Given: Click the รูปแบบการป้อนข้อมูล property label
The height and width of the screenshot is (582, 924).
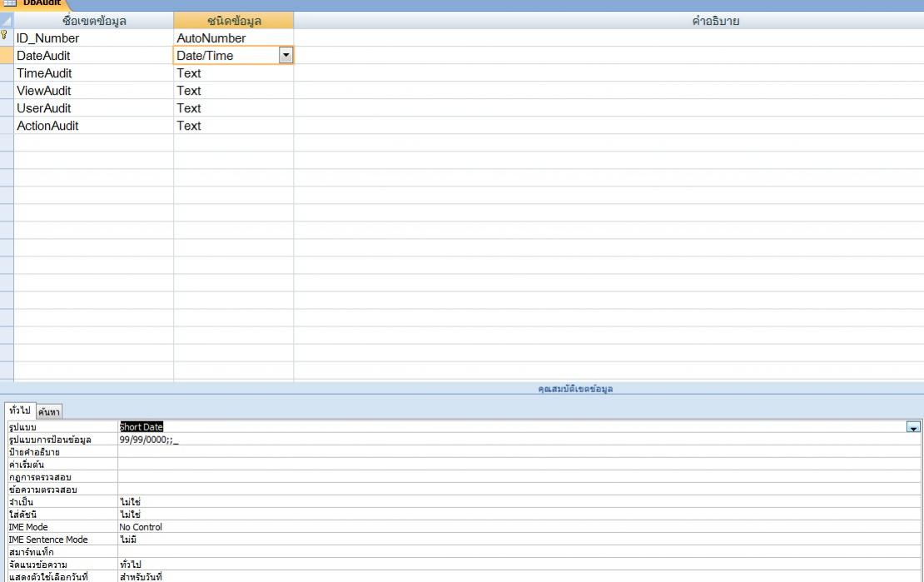Looking at the screenshot, I should click(50, 440).
